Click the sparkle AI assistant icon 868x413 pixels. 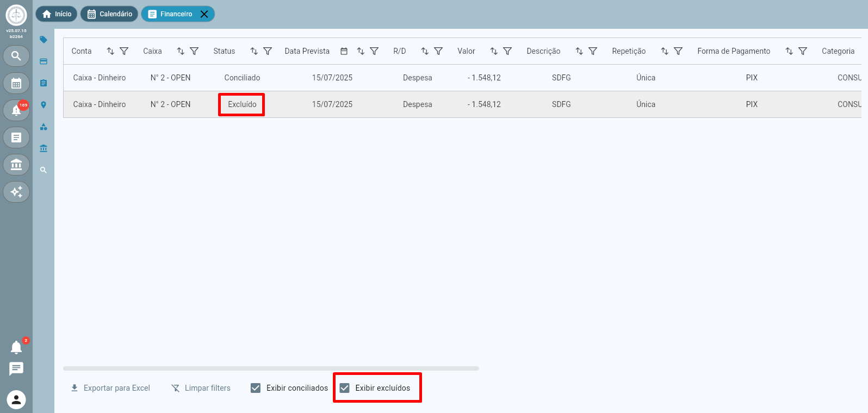point(16,192)
